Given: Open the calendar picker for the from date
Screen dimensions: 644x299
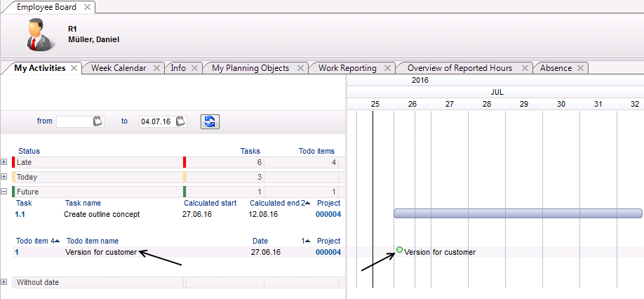Looking at the screenshot, I should 98,121.
